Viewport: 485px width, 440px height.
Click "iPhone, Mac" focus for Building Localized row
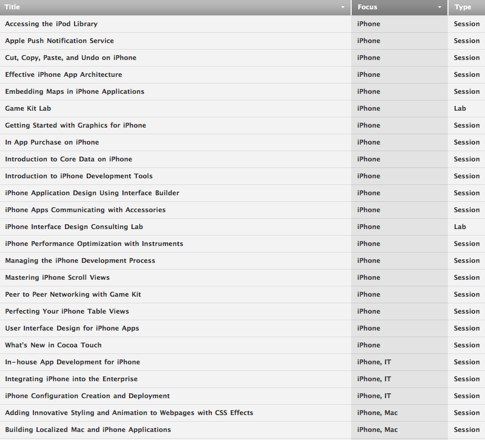[377, 430]
